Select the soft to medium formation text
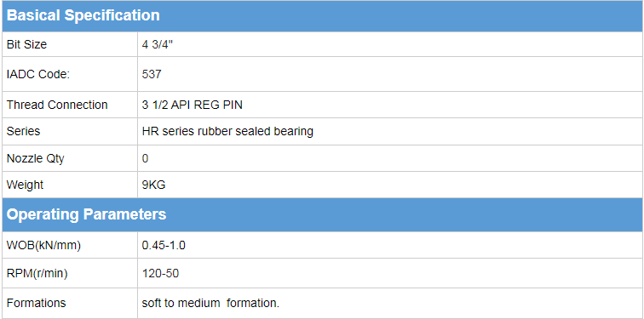The width and height of the screenshot is (644, 319). (210, 304)
